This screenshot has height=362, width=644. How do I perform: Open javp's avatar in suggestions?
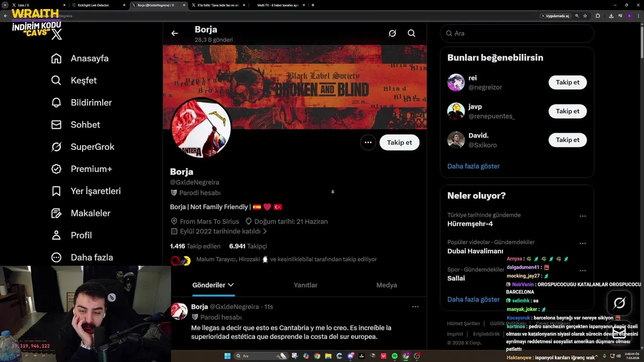(x=456, y=111)
